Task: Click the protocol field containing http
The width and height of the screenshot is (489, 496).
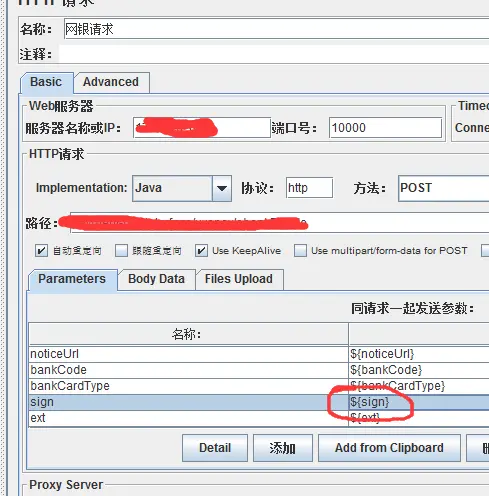Action: [309, 188]
